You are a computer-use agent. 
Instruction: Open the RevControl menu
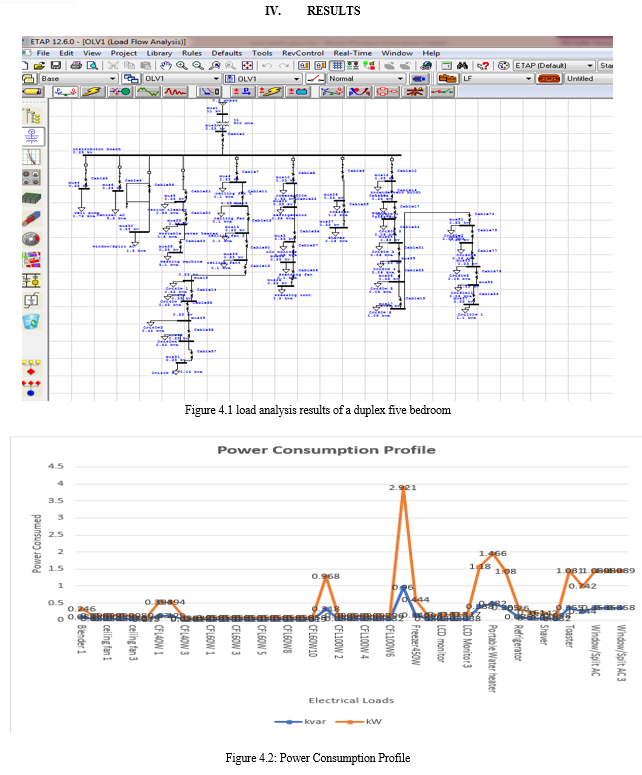303,53
